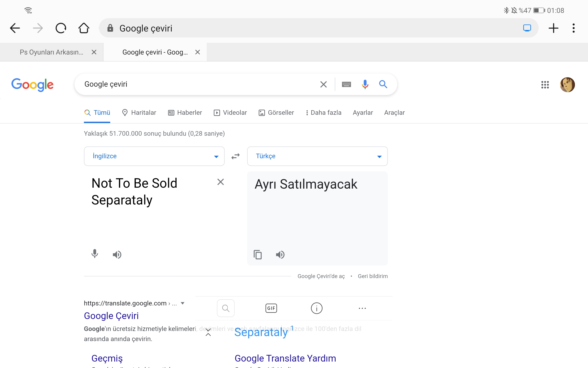The image size is (588, 368).
Task: Tap the Wi-Fi status icon
Action: (28, 11)
